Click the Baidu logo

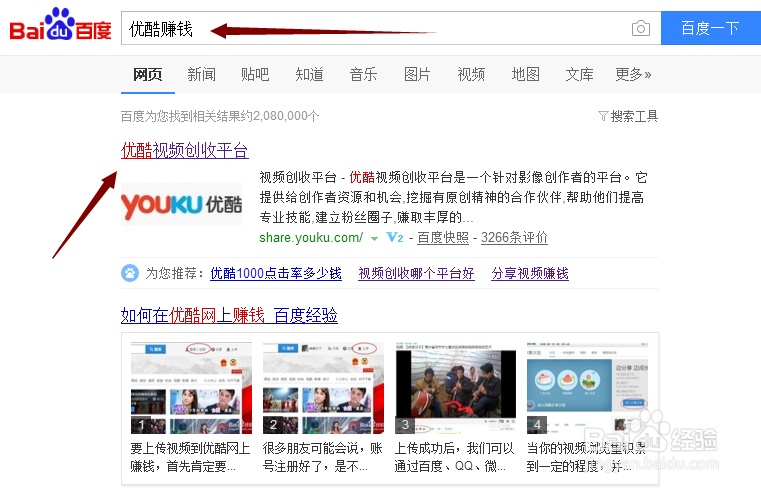61,25
